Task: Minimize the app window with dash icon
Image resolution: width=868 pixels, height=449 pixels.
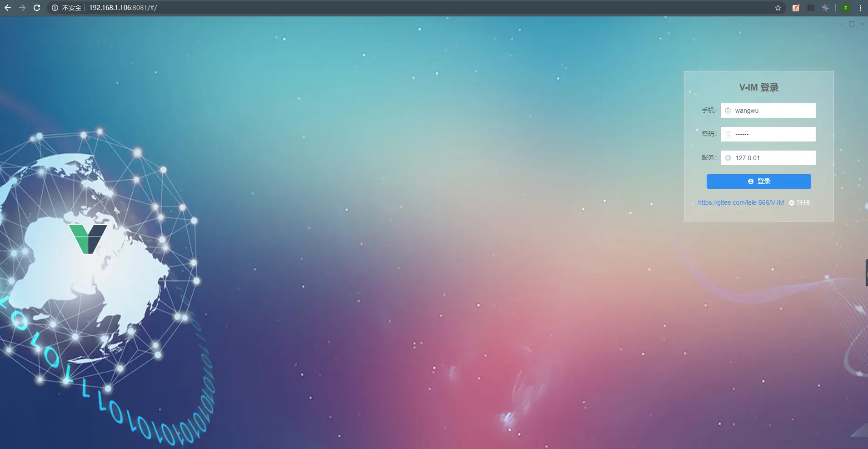Action: [840, 24]
